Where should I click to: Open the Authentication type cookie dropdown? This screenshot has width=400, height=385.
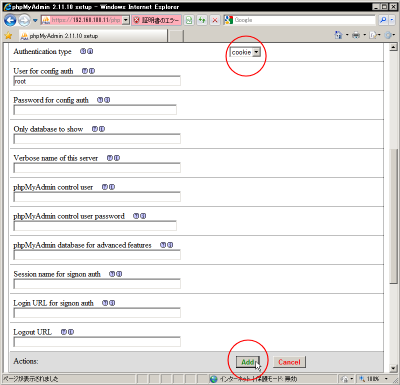click(x=245, y=52)
